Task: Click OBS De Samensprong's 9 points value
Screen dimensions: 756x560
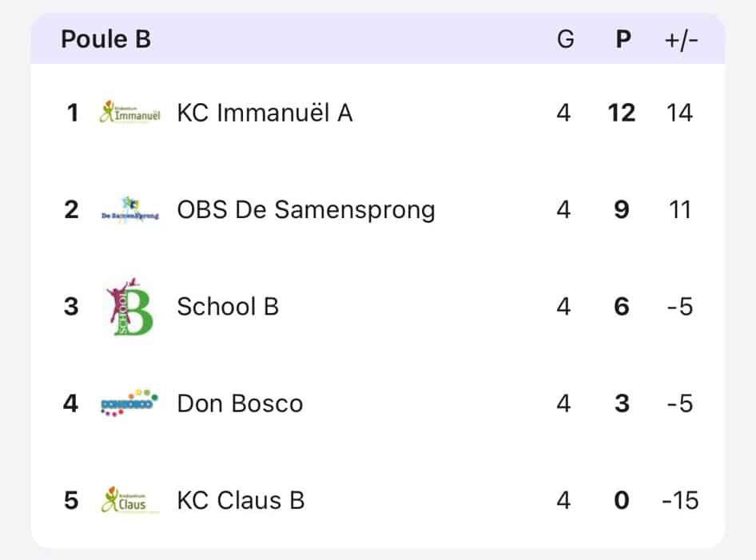Action: (x=622, y=210)
